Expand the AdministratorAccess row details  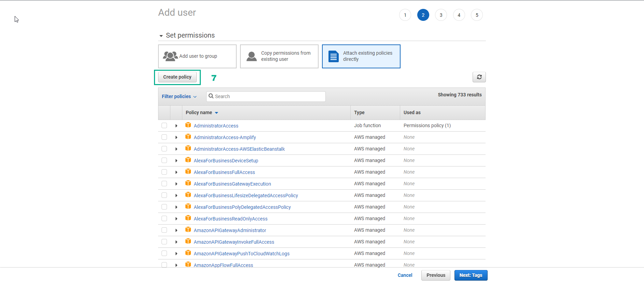[x=176, y=126]
